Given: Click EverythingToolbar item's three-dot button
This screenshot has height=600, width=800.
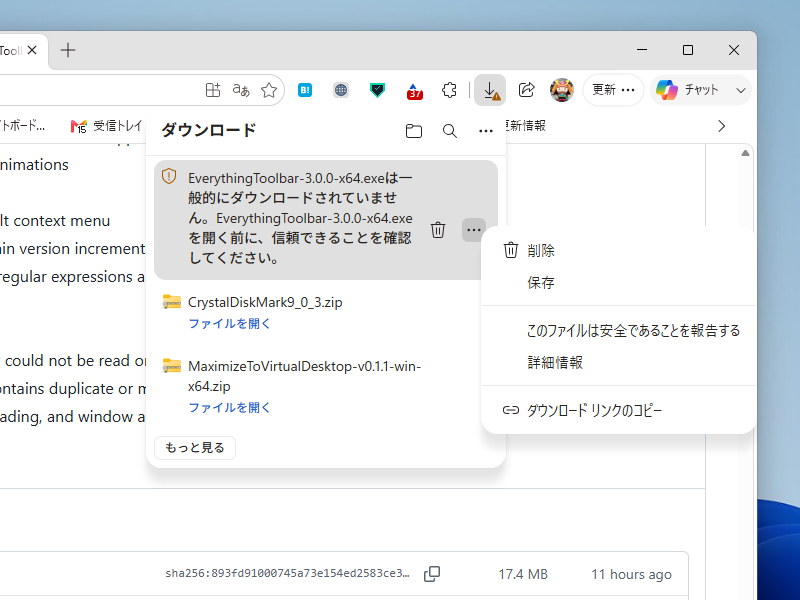Looking at the screenshot, I should [x=473, y=230].
